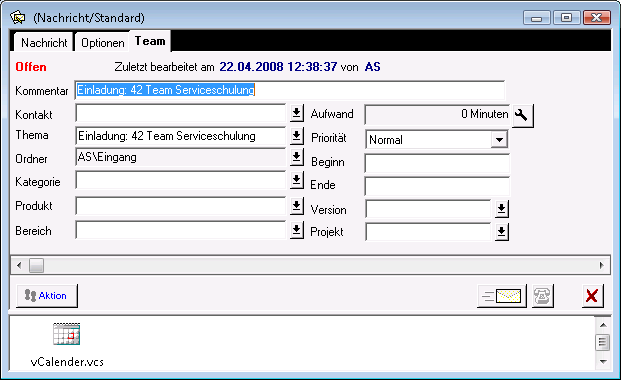The height and width of the screenshot is (380, 621).
Task: Expand the Priorität Normal combo box
Action: click(499, 139)
